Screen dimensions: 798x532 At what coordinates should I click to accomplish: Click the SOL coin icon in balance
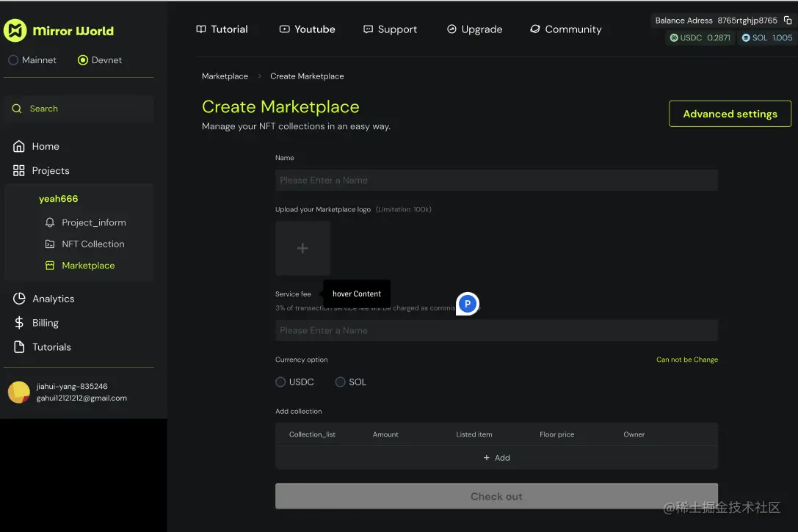point(746,37)
